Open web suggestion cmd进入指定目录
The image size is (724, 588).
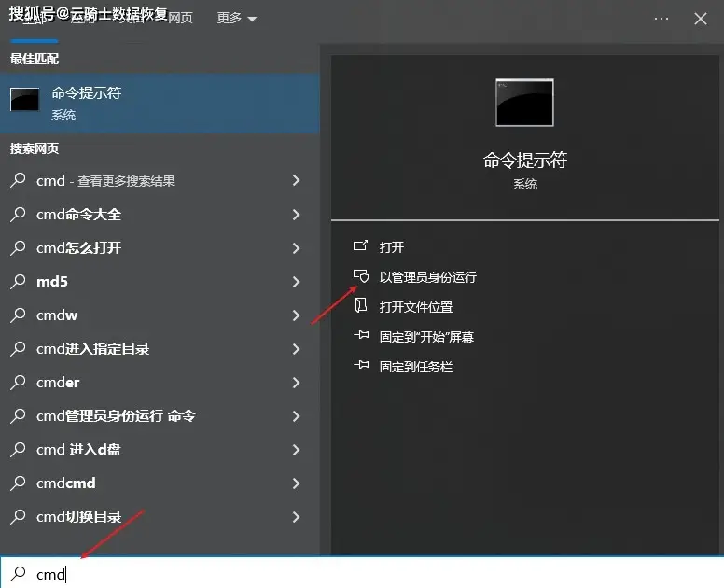point(160,349)
